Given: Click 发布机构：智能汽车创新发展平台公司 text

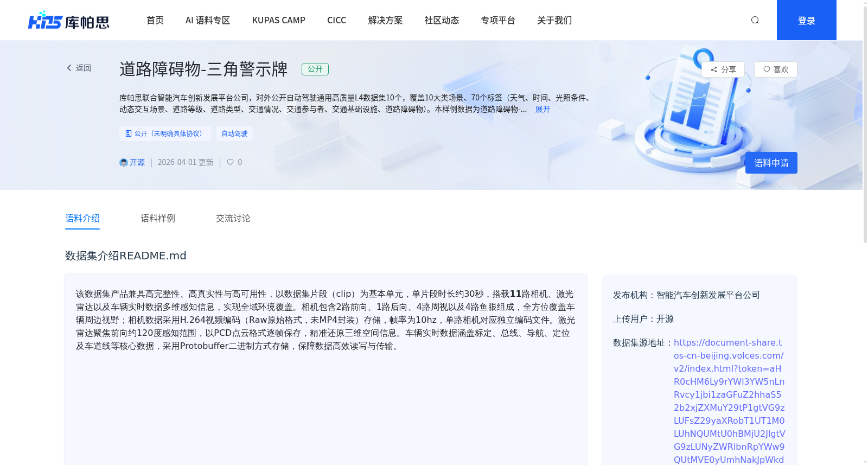Looking at the screenshot, I should point(686,295).
